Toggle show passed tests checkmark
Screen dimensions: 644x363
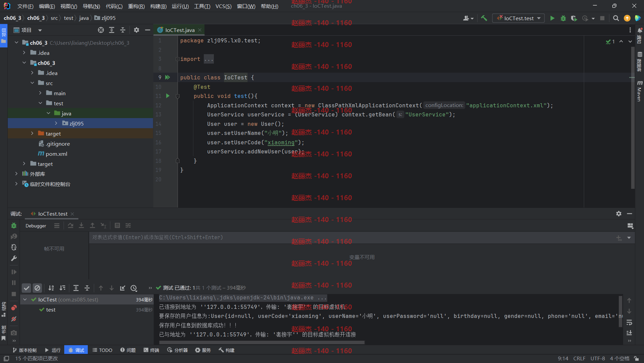(26, 288)
